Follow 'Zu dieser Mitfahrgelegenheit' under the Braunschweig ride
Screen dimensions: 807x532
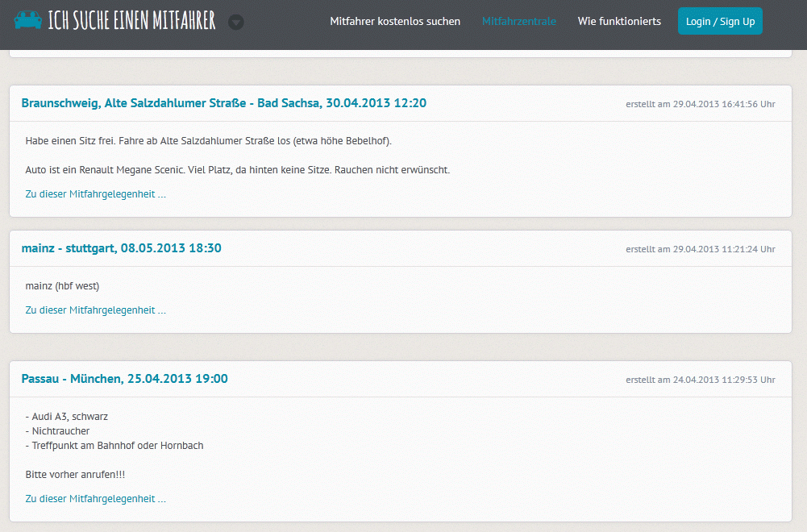(x=95, y=194)
